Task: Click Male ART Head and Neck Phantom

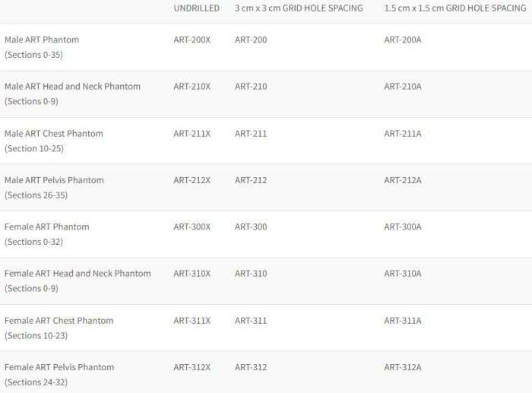Action: point(72,87)
